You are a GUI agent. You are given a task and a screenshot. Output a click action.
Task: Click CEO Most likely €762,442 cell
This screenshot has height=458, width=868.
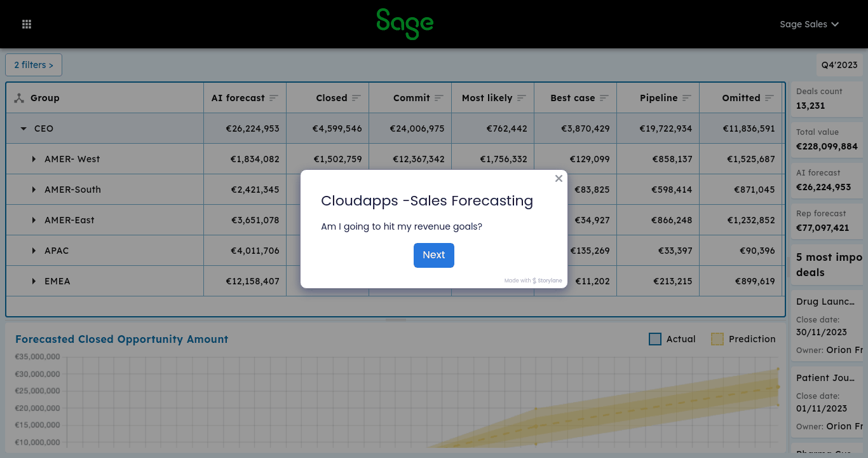493,128
